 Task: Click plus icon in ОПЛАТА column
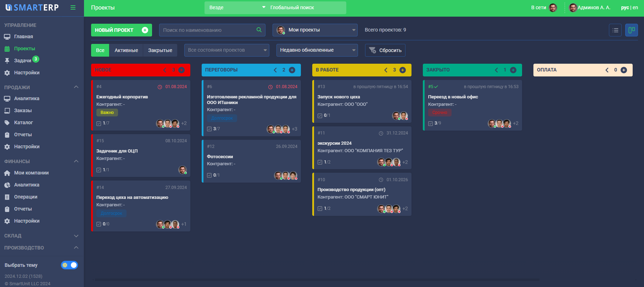(624, 70)
